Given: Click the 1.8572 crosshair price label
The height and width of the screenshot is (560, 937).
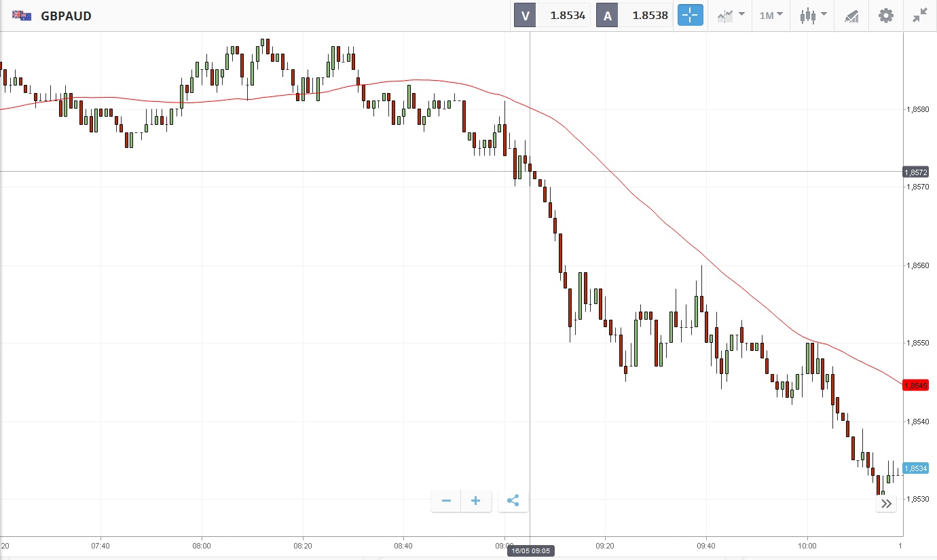Looking at the screenshot, I should [x=916, y=172].
